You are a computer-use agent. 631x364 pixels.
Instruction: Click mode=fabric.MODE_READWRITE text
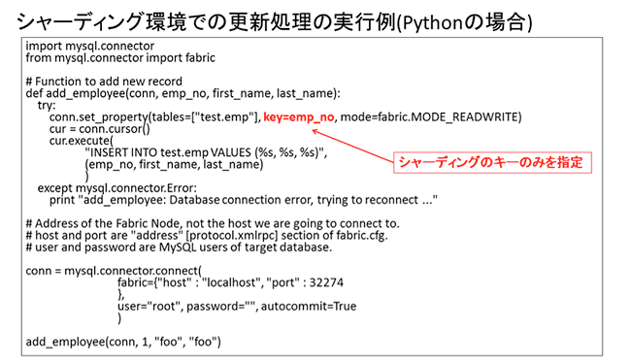coord(431,117)
